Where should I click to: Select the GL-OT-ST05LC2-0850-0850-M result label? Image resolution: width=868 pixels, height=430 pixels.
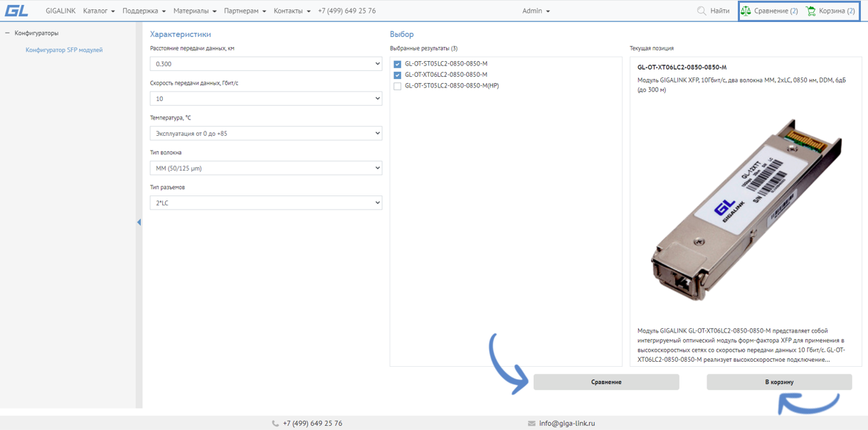point(446,64)
